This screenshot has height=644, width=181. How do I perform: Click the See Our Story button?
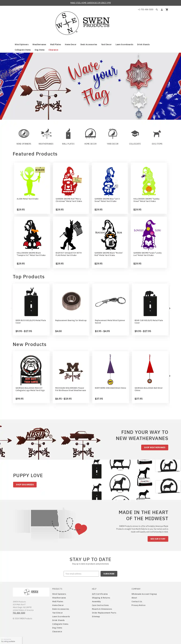tap(158, 539)
